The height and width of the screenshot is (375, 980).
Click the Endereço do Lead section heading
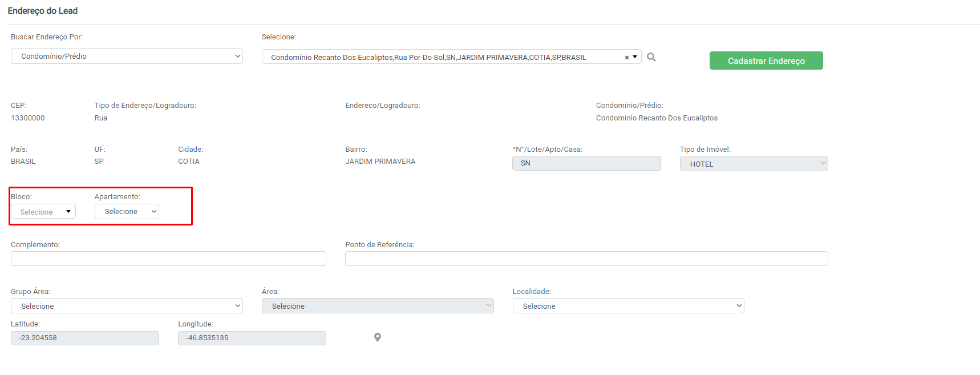pyautogui.click(x=43, y=11)
